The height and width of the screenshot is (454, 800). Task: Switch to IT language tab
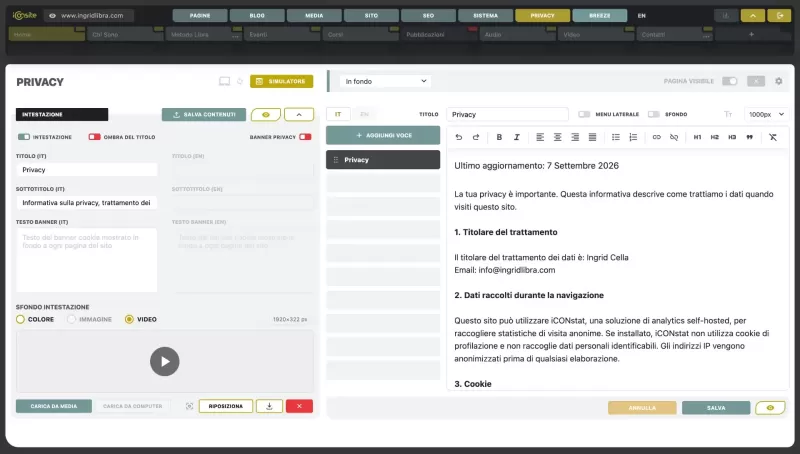pyautogui.click(x=338, y=114)
